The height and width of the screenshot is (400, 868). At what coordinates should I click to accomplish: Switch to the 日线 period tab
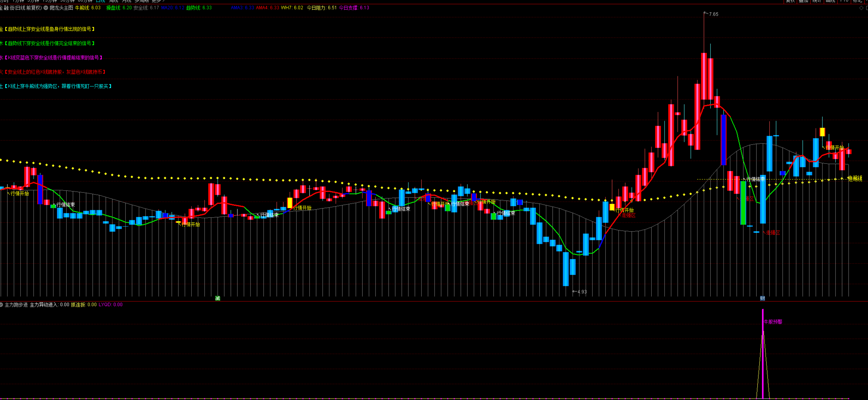(100, 1)
